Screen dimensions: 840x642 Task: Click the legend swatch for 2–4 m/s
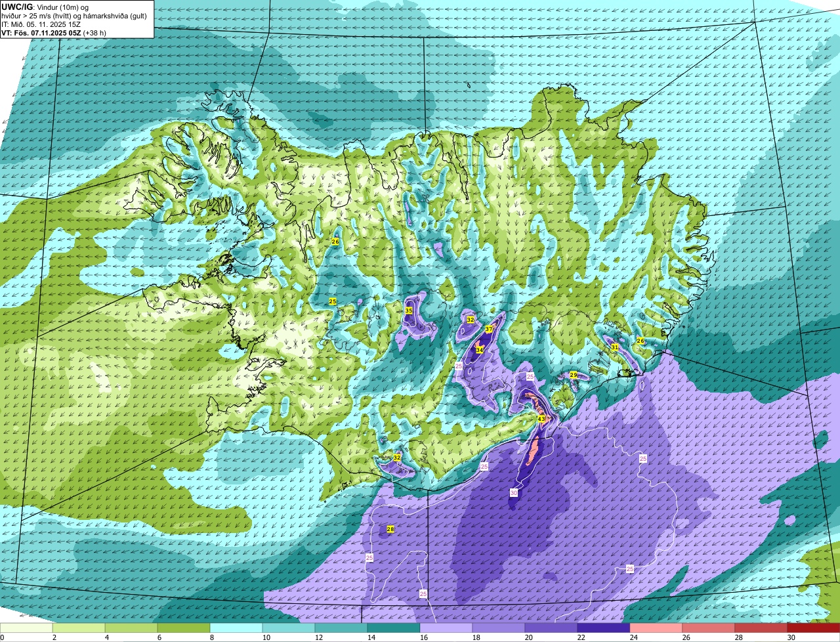[x=79, y=628]
